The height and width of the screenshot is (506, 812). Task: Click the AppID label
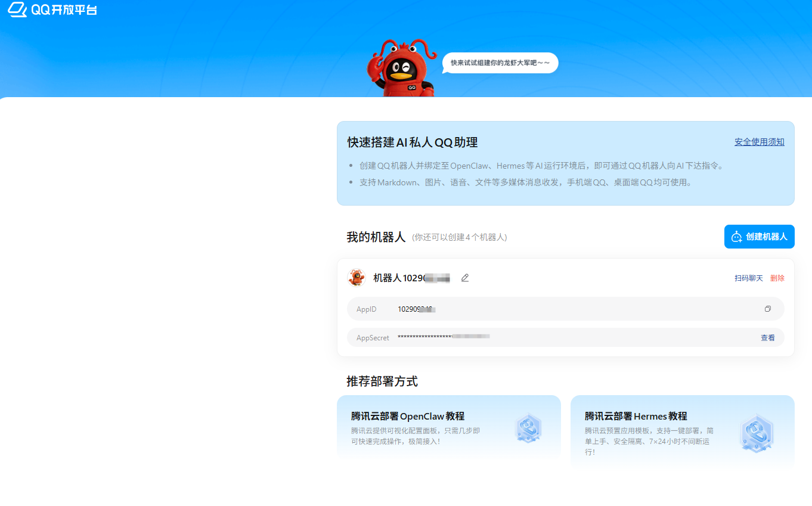(367, 309)
